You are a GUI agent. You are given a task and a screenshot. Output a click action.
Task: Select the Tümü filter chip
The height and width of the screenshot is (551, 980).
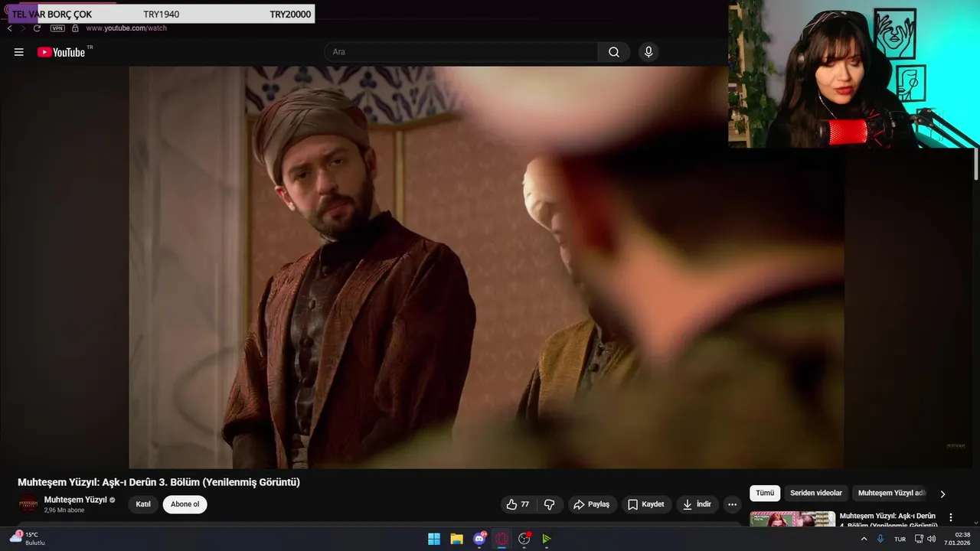click(x=765, y=494)
